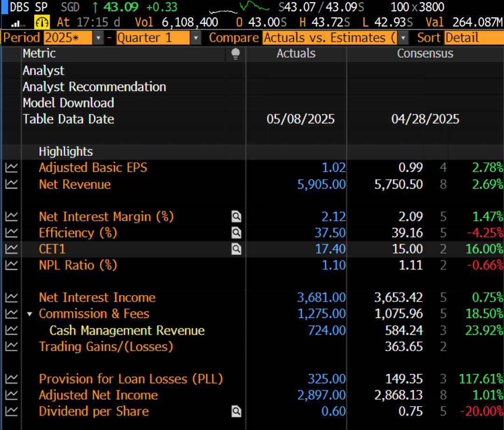
Task: Click magnifier icon beside Efficiency (%)
Action: 236,233
